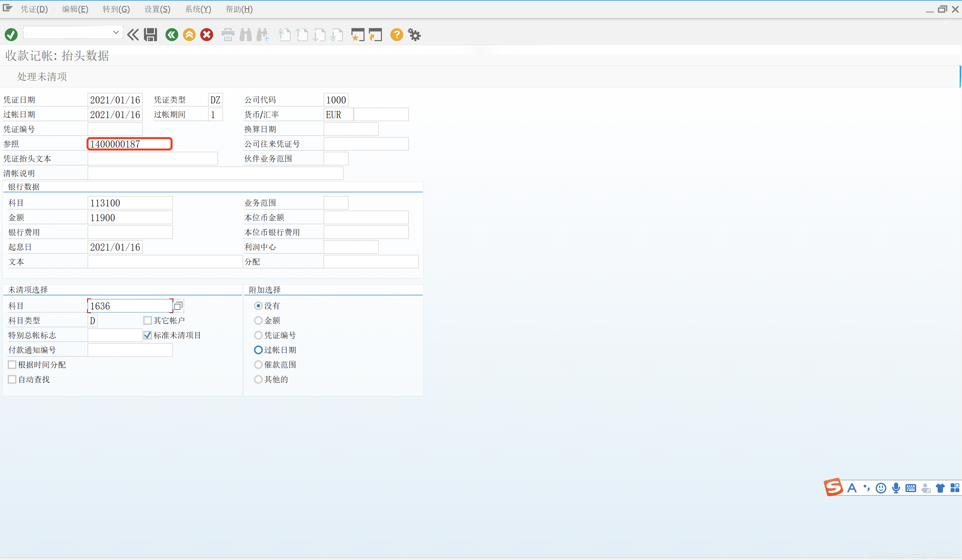The image size is (962, 560).
Task: Click the green Back arrow icon
Action: [172, 35]
